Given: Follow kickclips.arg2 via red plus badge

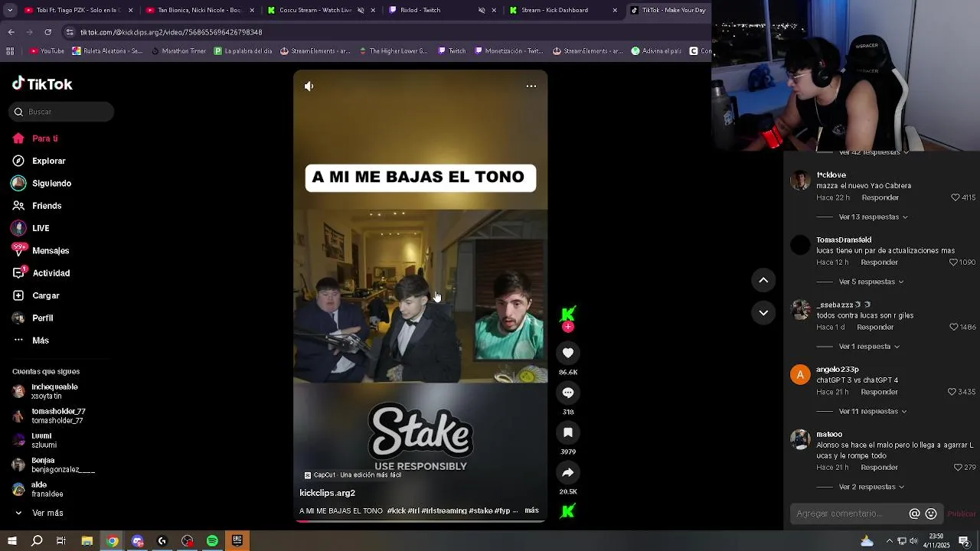Looking at the screenshot, I should tap(568, 327).
